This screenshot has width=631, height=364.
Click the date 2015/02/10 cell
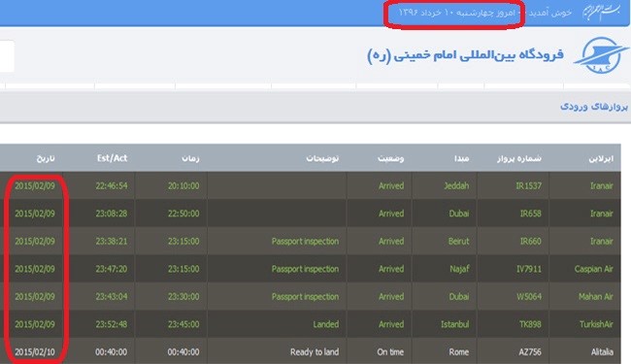35,352
